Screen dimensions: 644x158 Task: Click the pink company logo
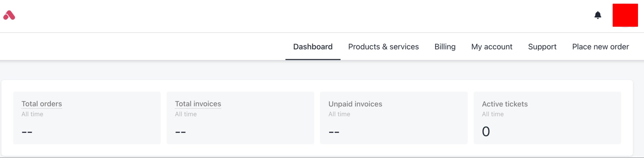[x=9, y=15]
